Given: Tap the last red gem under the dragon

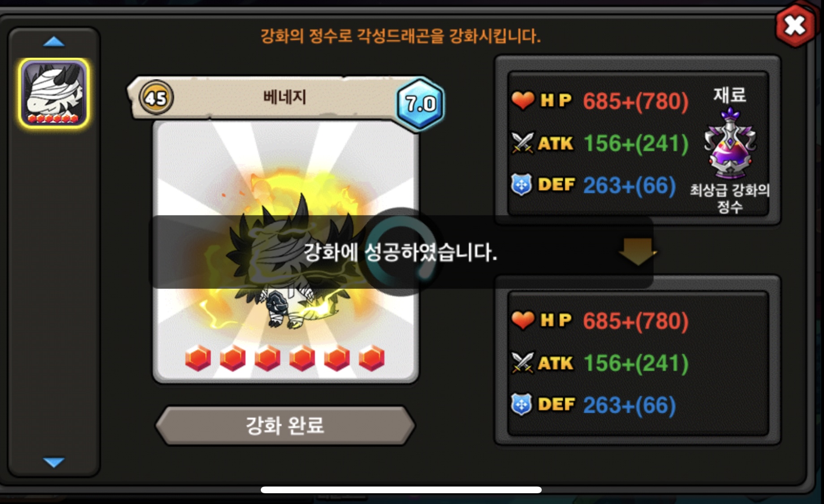Looking at the screenshot, I should pos(371,358).
